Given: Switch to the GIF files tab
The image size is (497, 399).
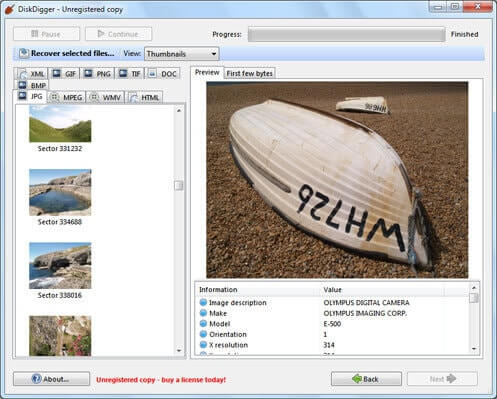Looking at the screenshot, I should point(64,73).
